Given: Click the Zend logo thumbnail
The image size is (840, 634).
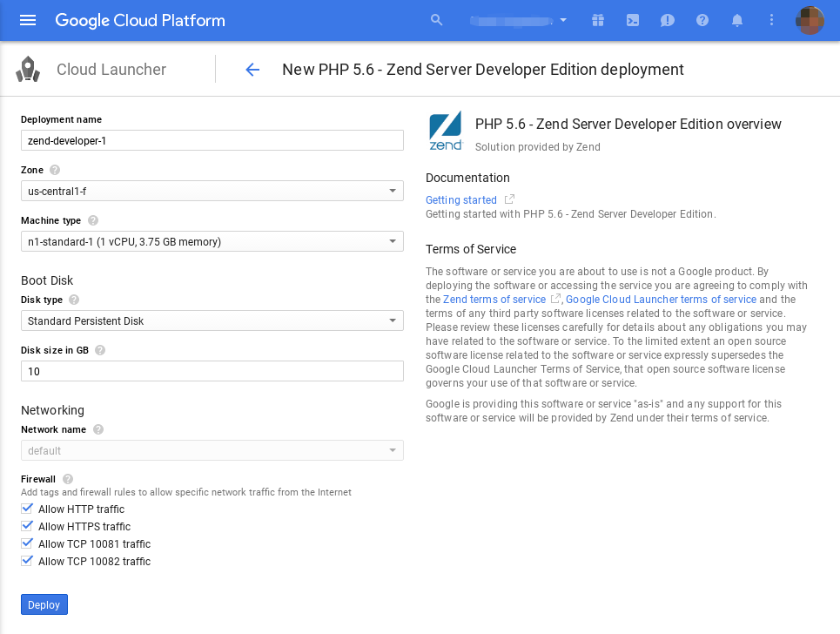Looking at the screenshot, I should (445, 131).
